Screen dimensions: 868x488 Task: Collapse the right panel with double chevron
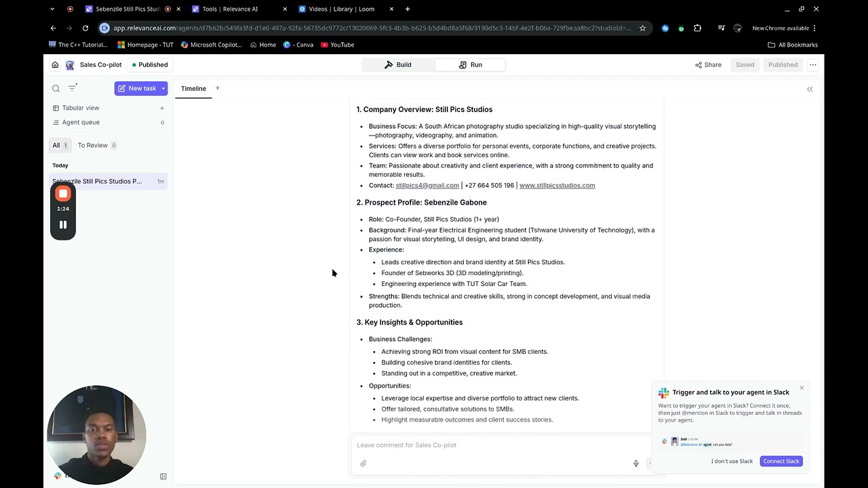810,89
